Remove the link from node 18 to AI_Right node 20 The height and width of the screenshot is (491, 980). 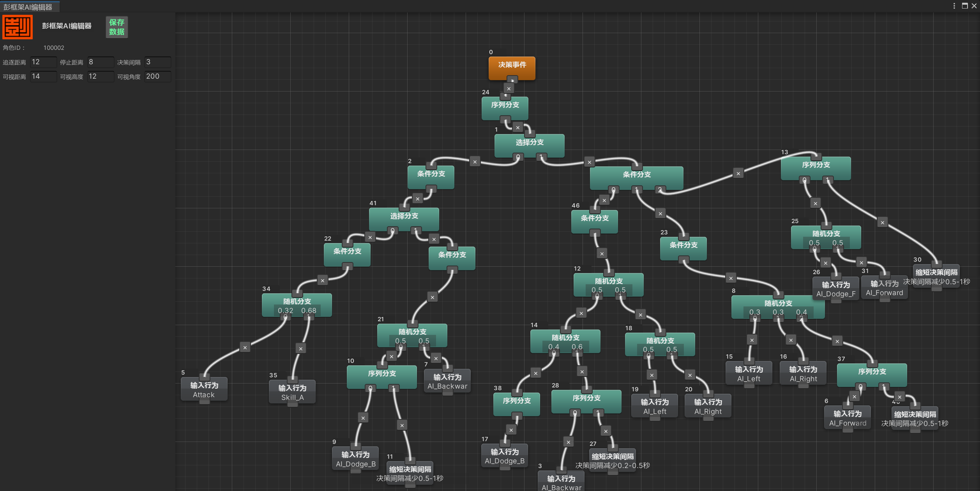click(x=690, y=375)
